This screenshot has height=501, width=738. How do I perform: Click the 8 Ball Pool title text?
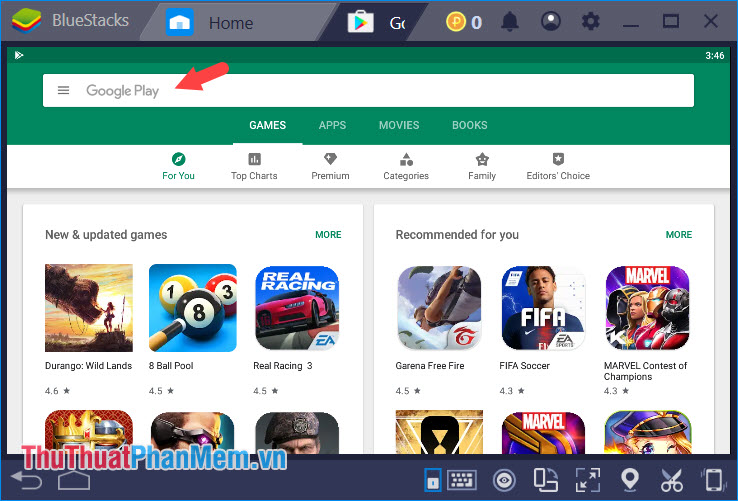(171, 366)
